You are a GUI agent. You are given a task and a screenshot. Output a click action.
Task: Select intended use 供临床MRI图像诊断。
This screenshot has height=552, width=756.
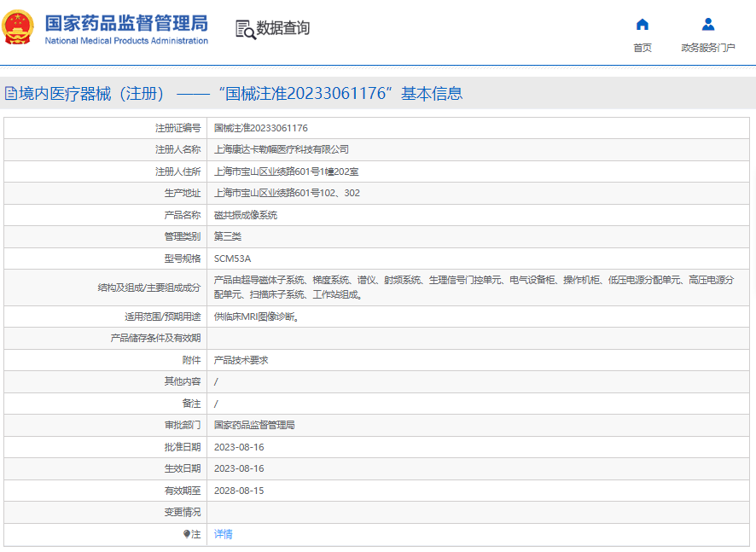257,317
